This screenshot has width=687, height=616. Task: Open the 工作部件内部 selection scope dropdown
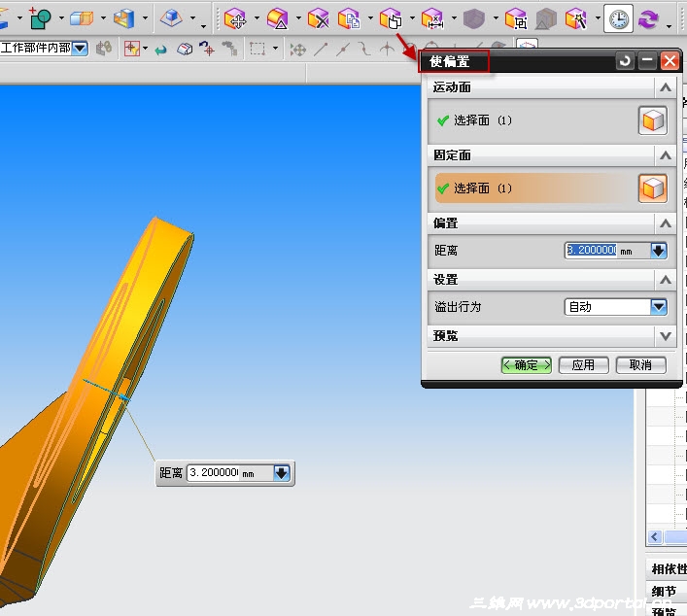(80, 49)
